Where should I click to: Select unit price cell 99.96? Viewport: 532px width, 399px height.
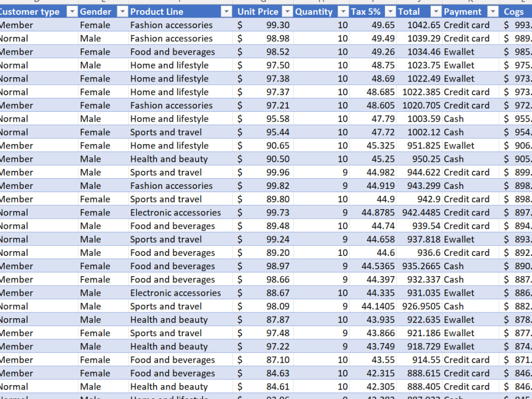pos(263,172)
